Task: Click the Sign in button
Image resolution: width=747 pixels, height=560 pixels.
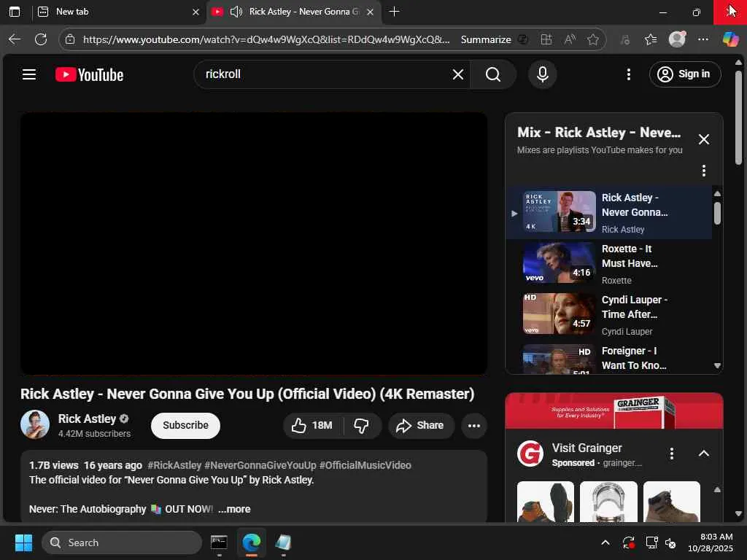Action: pyautogui.click(x=684, y=74)
